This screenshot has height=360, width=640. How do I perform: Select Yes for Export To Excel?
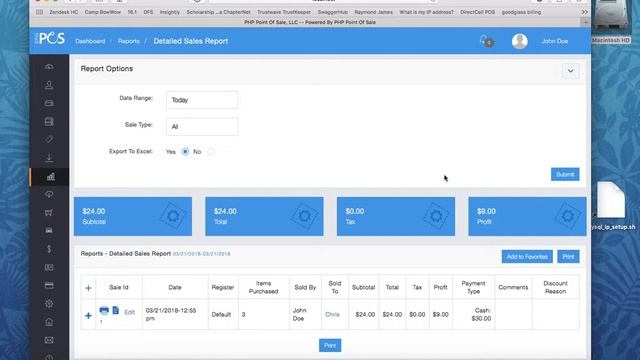pos(185,151)
